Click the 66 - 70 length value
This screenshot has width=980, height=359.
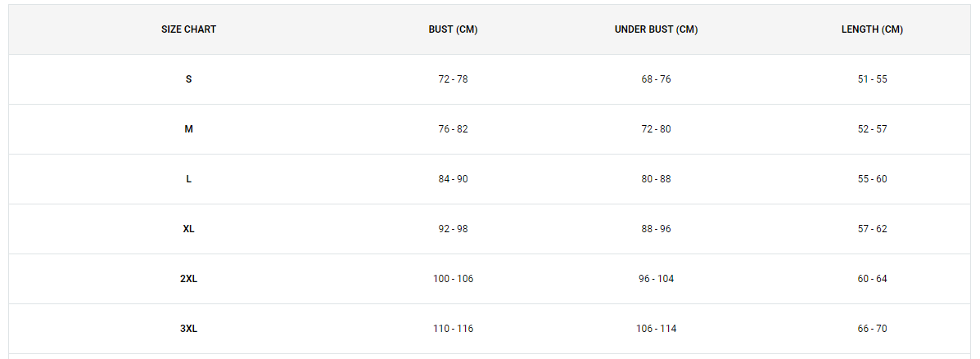click(x=873, y=329)
